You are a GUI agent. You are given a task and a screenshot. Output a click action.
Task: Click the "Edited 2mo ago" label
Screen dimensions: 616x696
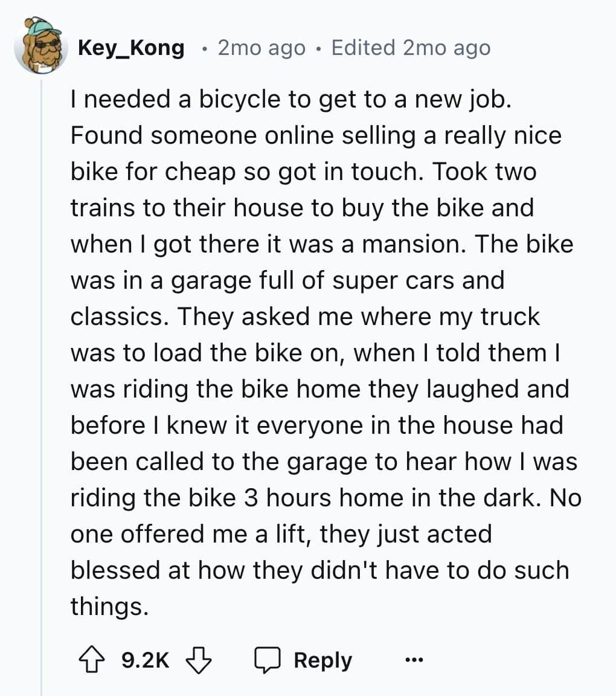(411, 48)
